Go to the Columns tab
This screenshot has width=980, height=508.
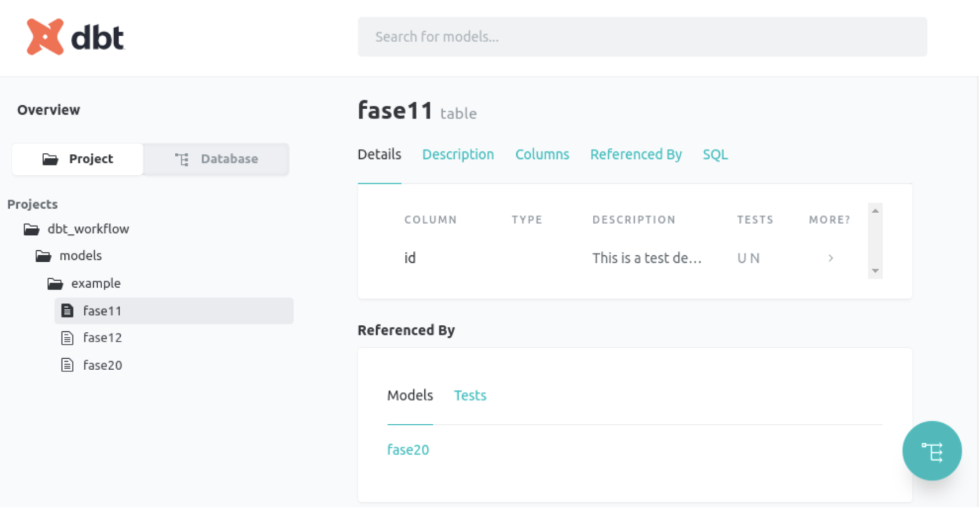[x=542, y=154]
